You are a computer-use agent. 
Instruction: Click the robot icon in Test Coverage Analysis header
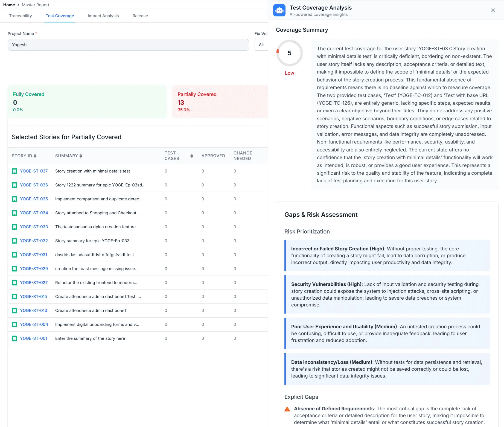(279, 10)
